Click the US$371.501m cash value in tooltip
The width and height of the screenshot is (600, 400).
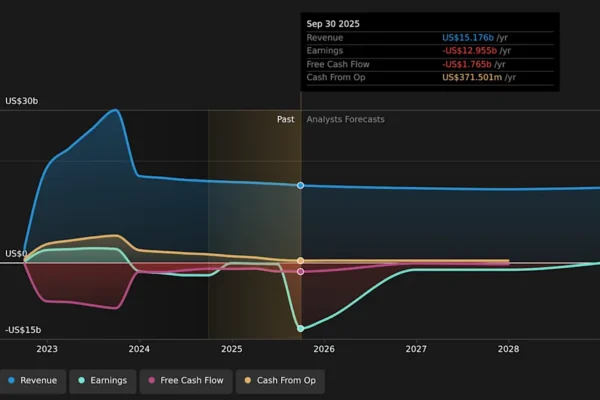pyautogui.click(x=472, y=77)
